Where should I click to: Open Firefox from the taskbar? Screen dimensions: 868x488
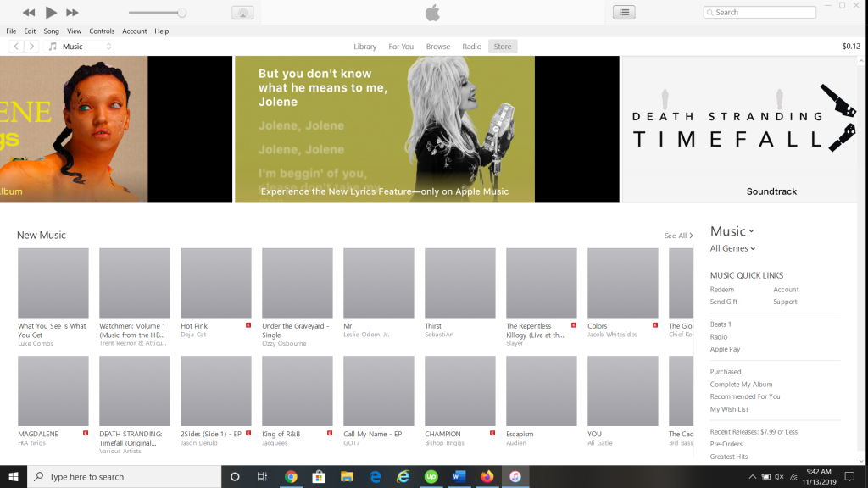pyautogui.click(x=487, y=476)
